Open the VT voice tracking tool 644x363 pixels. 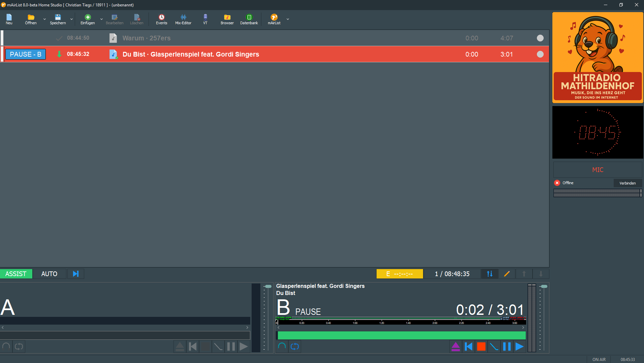pyautogui.click(x=205, y=19)
